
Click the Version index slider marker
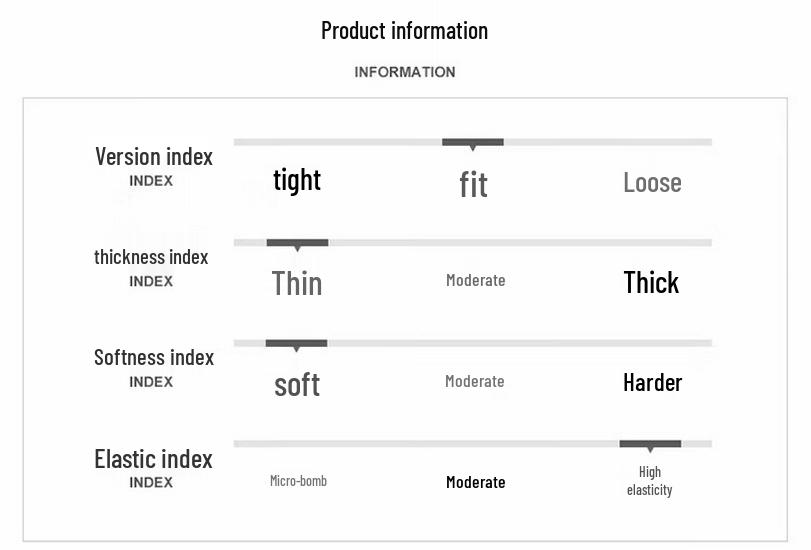[x=473, y=143]
